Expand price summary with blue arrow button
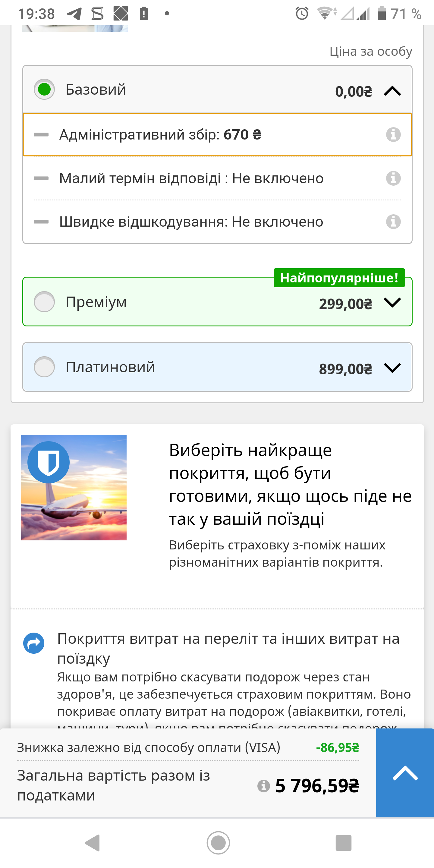 coord(405,773)
